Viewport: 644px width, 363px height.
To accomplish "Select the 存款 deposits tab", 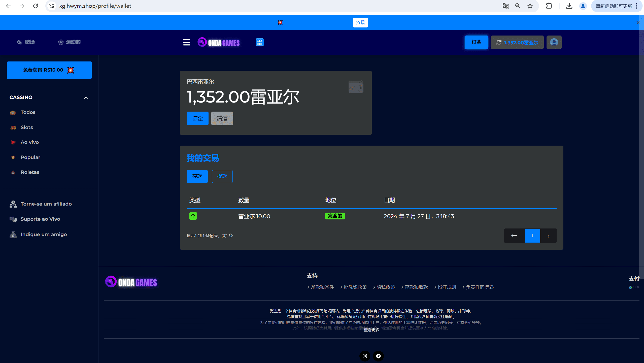I will coord(197,176).
